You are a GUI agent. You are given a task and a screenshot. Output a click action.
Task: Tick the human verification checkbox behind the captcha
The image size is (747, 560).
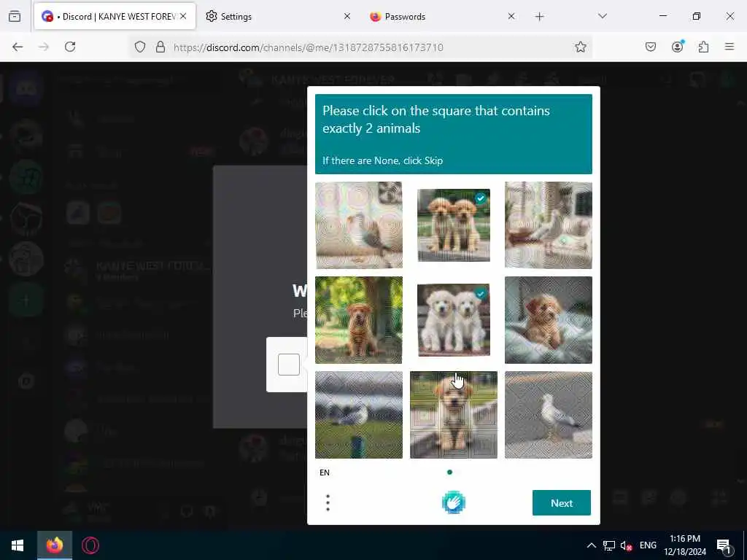pos(289,365)
